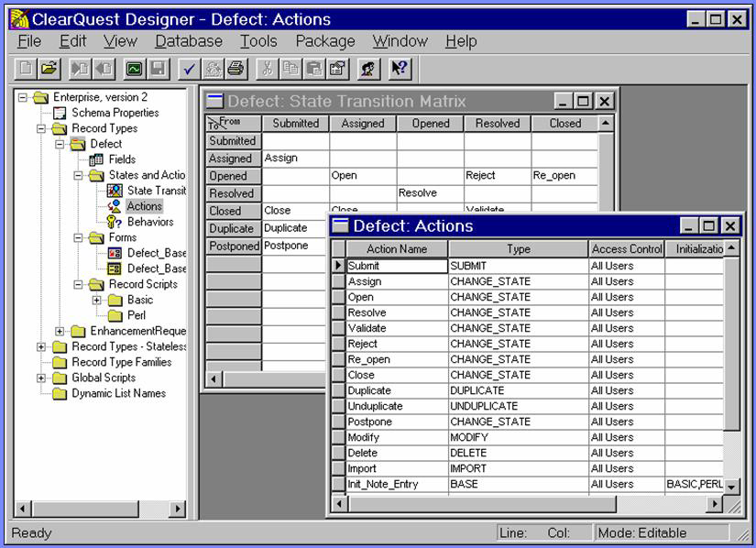
Task: Click the BASIC,PERL initialization cell
Action: 695,485
